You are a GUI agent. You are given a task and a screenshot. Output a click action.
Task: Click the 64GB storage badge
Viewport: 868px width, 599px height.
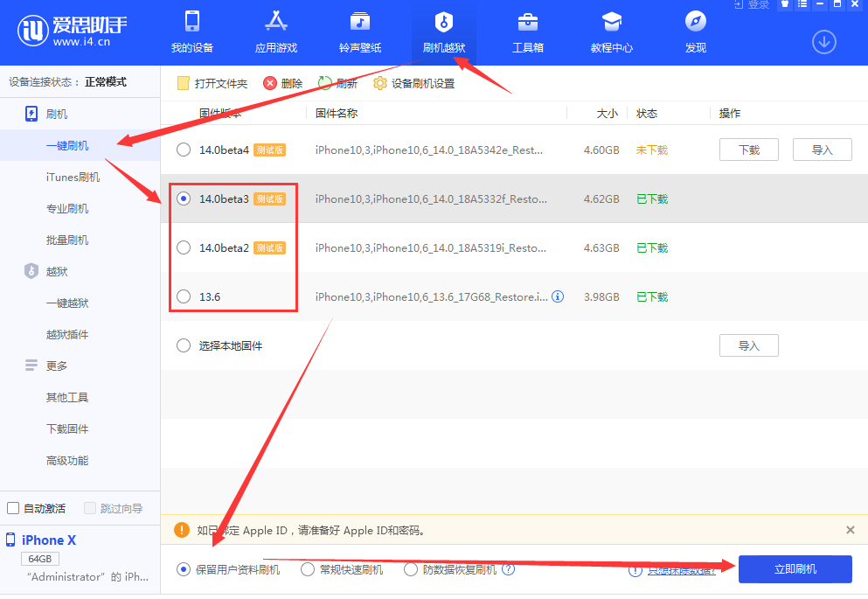pyautogui.click(x=40, y=559)
